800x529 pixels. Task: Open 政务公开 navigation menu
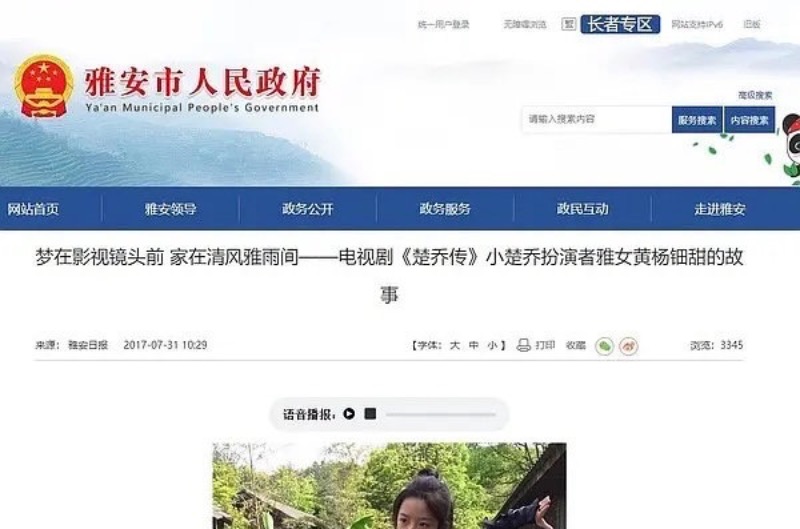click(x=308, y=209)
